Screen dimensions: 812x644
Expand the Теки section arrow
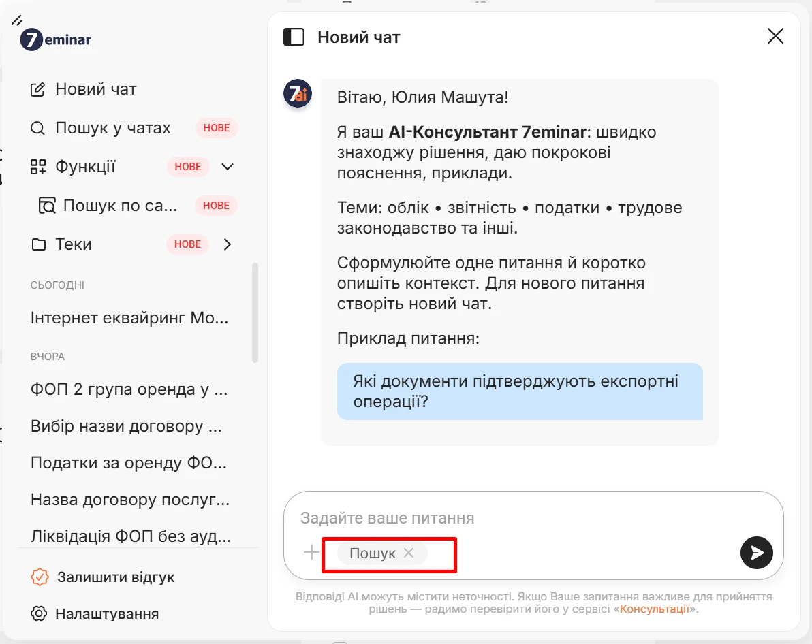[x=228, y=244]
